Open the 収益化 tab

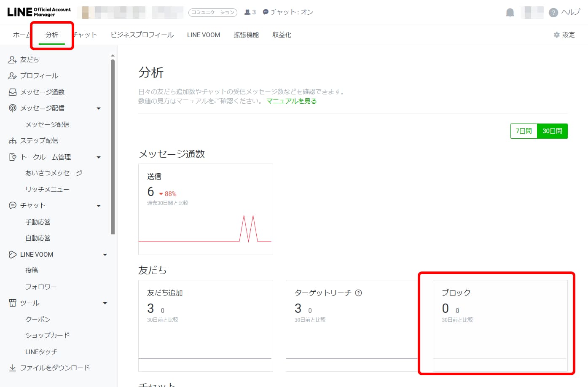[x=281, y=35]
